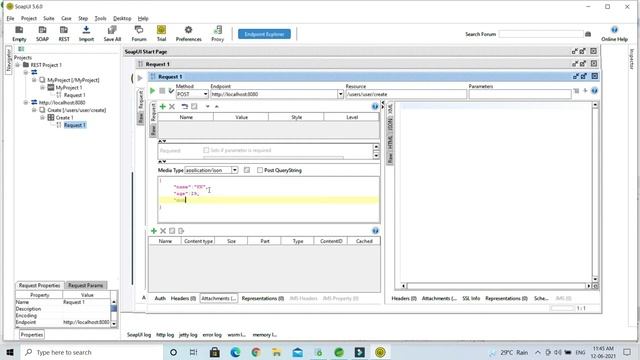The width and height of the screenshot is (640, 360).
Task: Open the Method POST dropdown
Action: pos(205,94)
